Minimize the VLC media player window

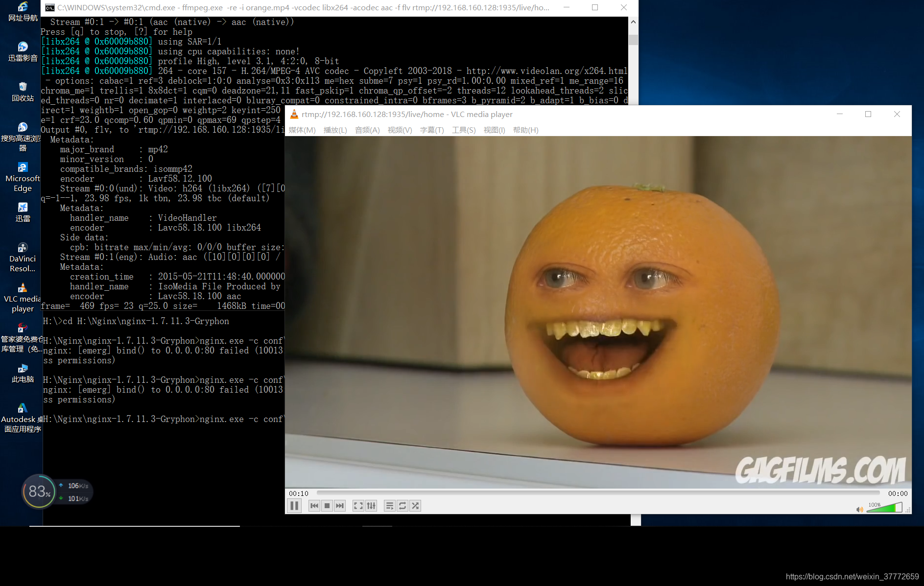point(840,114)
